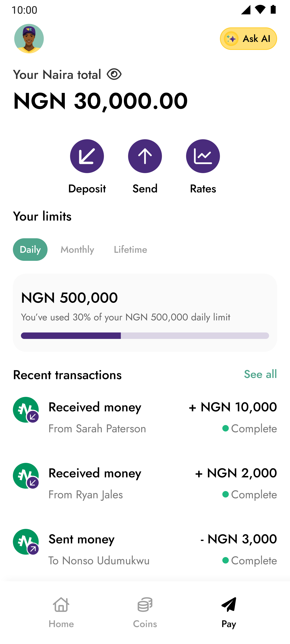Tap Sarah Paterson transaction icon
The width and height of the screenshot is (290, 644).
26,410
